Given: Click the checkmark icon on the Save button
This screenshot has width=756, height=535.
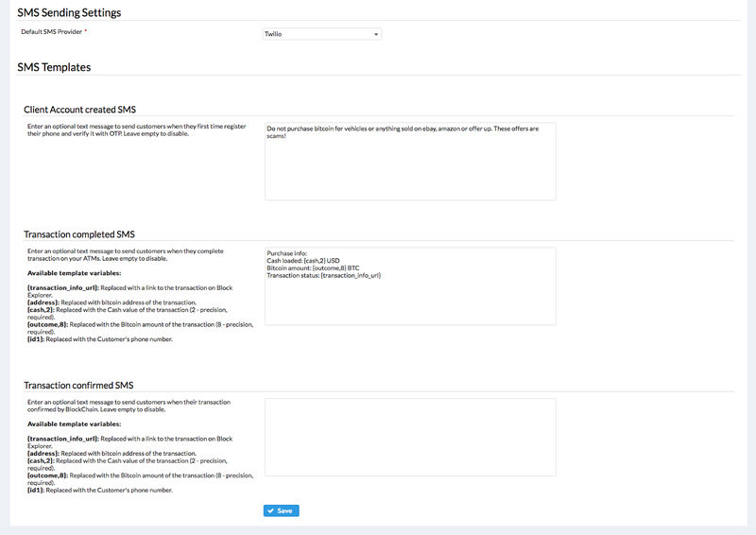Looking at the screenshot, I should [270, 510].
